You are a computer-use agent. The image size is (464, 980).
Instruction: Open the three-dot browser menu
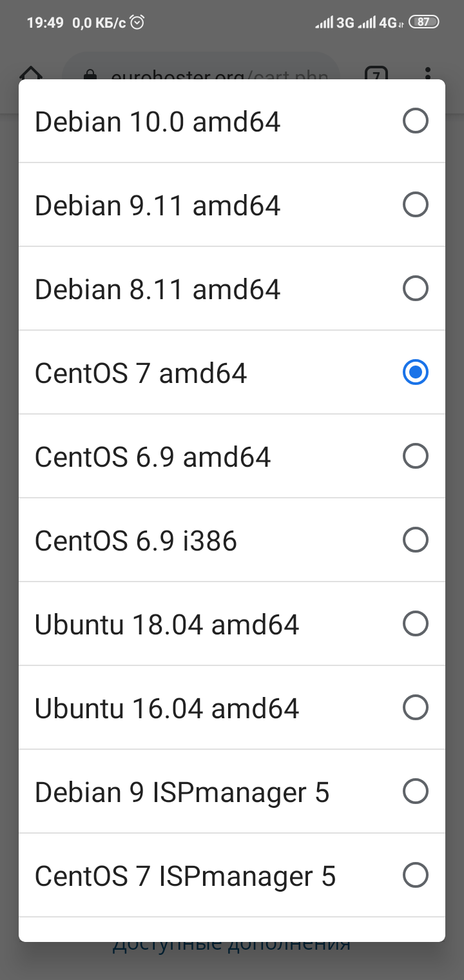[x=429, y=73]
